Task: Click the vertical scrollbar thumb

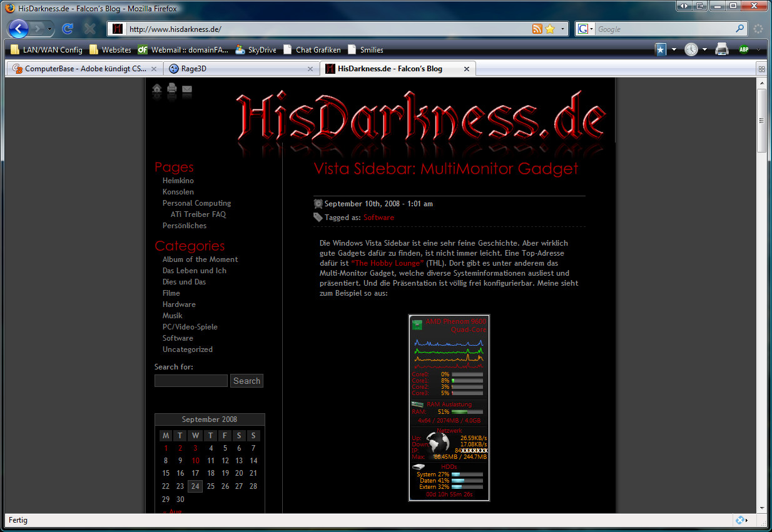Action: coord(761,119)
